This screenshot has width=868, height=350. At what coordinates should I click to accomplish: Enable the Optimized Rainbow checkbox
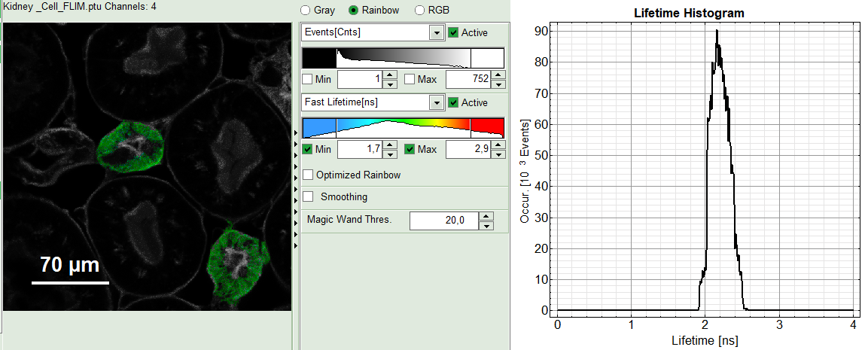point(308,175)
